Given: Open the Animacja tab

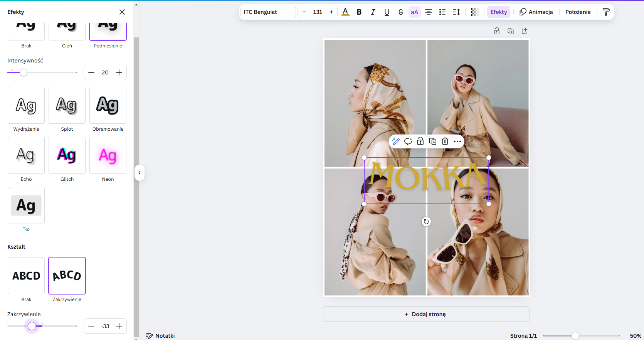Looking at the screenshot, I should pyautogui.click(x=536, y=12).
